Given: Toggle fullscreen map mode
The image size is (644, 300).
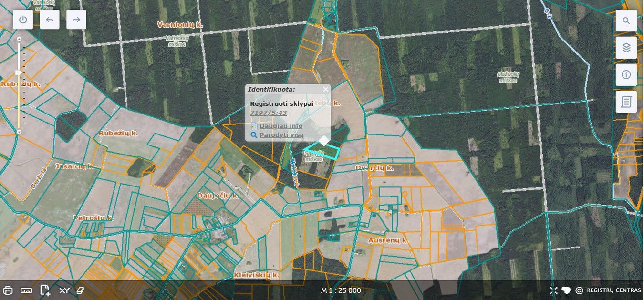Looking at the screenshot, I should [x=553, y=290].
